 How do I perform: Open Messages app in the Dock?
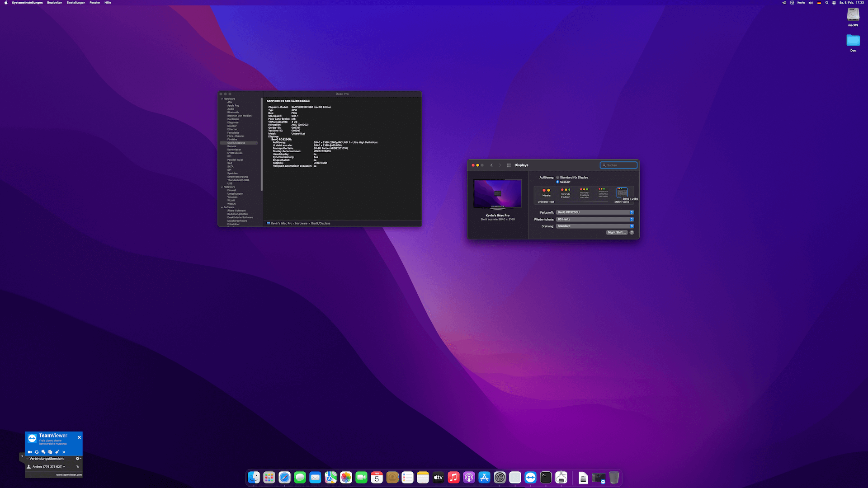(300, 477)
